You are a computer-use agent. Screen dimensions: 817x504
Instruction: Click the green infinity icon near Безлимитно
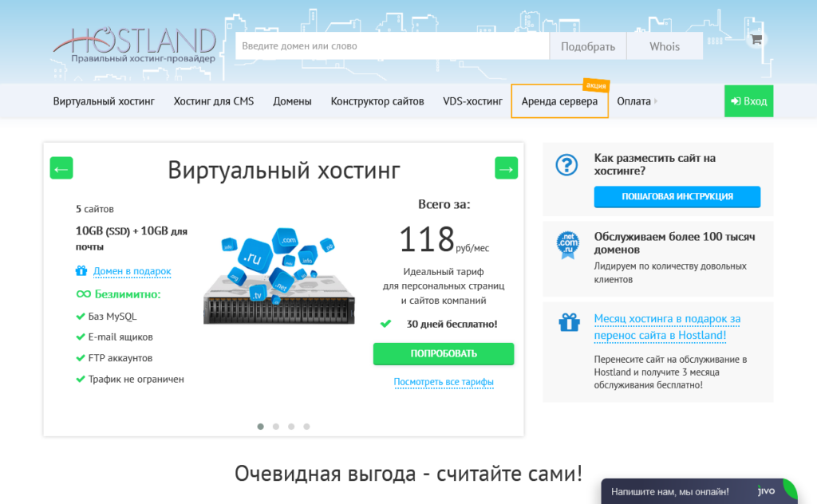coord(83,294)
